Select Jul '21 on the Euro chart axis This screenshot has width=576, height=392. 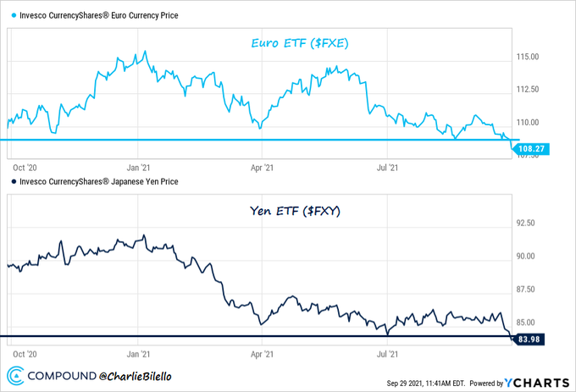click(387, 168)
